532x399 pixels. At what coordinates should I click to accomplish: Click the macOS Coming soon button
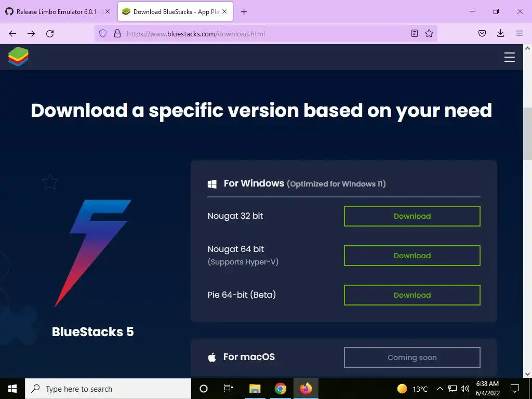tap(412, 357)
